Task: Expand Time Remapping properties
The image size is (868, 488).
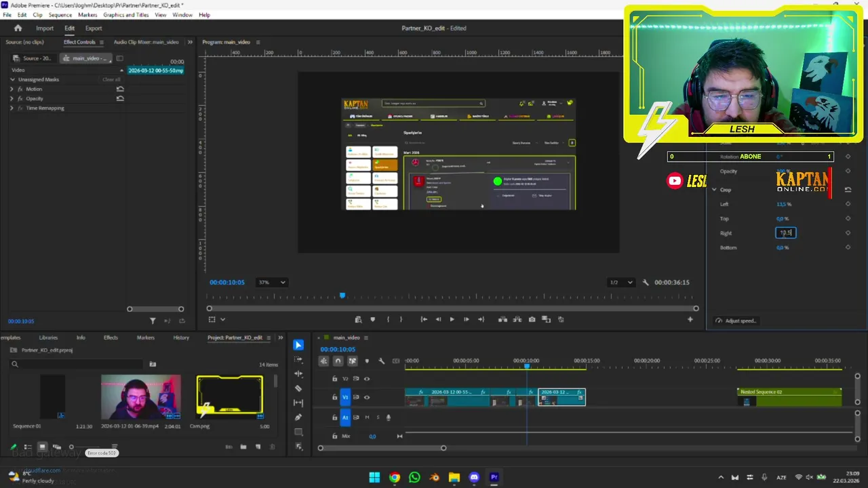Action: point(12,108)
